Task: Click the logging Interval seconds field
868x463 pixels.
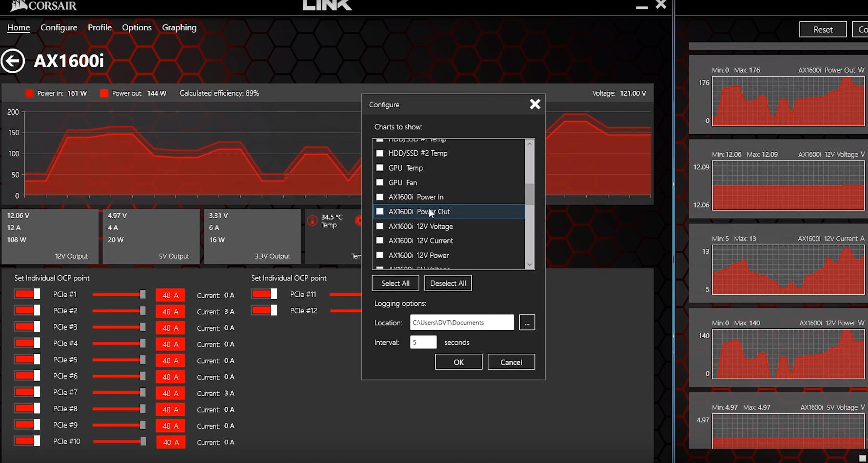Action: [x=423, y=342]
